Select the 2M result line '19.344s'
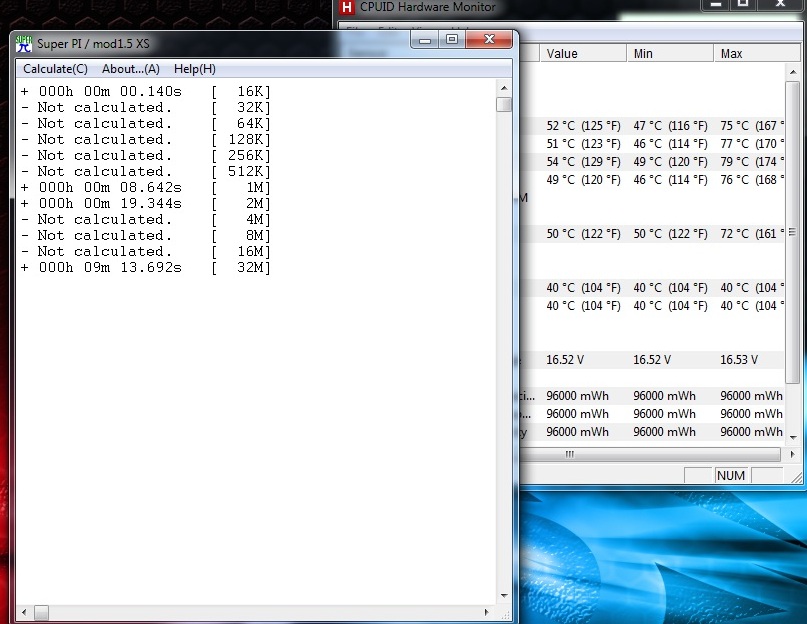The height and width of the screenshot is (624, 807). [145, 203]
